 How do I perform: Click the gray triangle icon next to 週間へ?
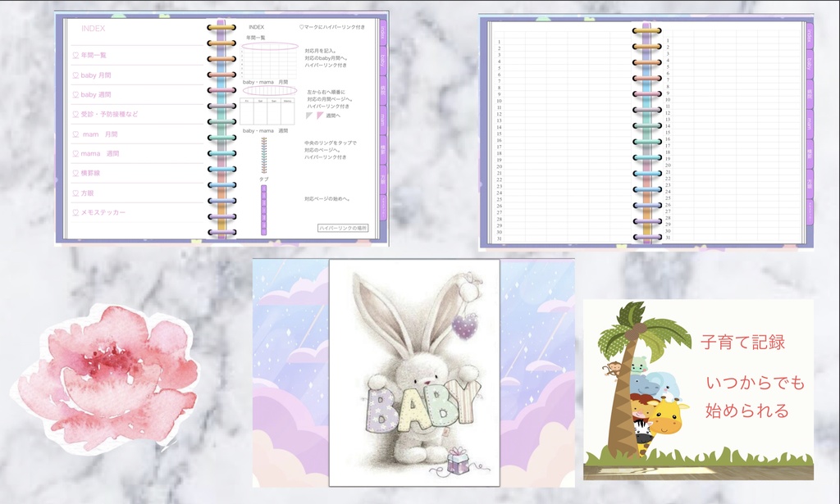(309, 116)
